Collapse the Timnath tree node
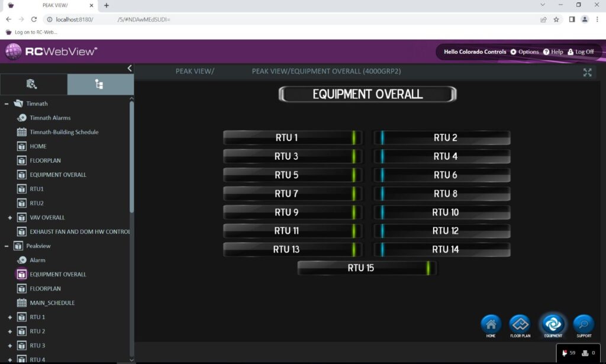This screenshot has height=364, width=606. [7, 104]
